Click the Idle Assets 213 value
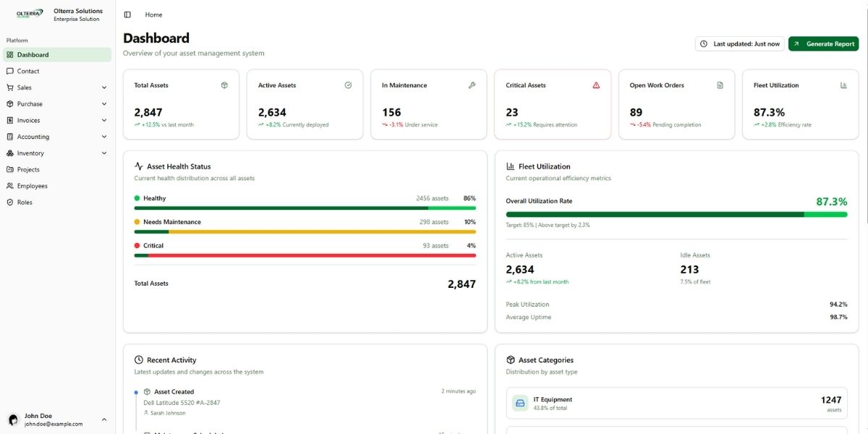Screen dimensions: 868x434 click(689, 270)
